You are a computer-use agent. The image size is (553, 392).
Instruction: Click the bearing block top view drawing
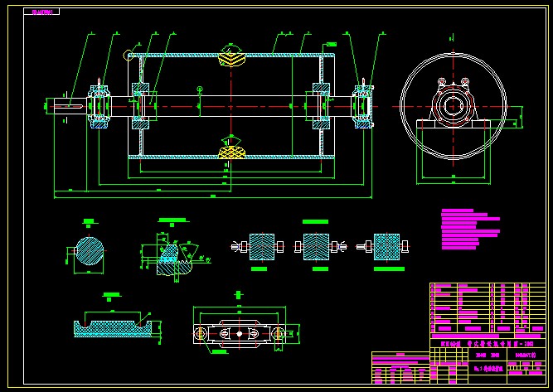pos(237,332)
